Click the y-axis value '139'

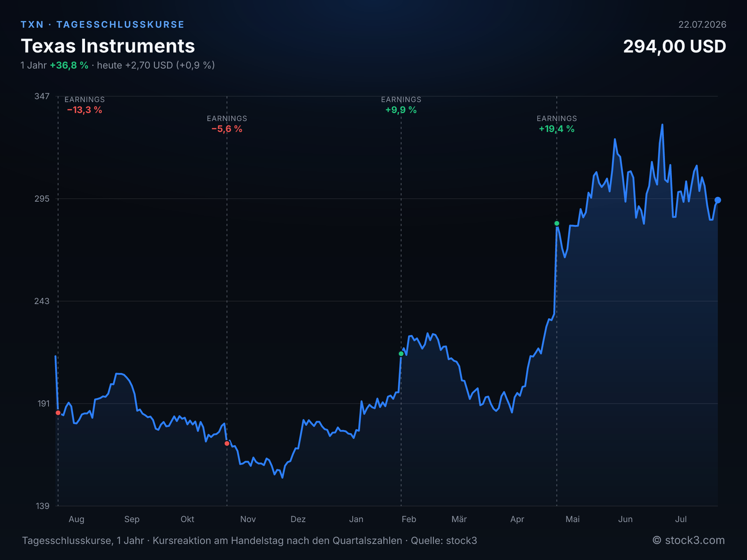click(42, 506)
